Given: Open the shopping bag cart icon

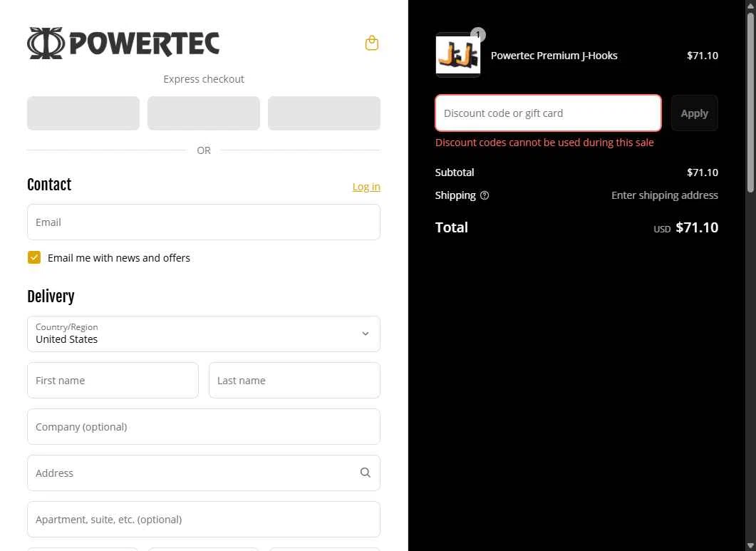Looking at the screenshot, I should (372, 43).
